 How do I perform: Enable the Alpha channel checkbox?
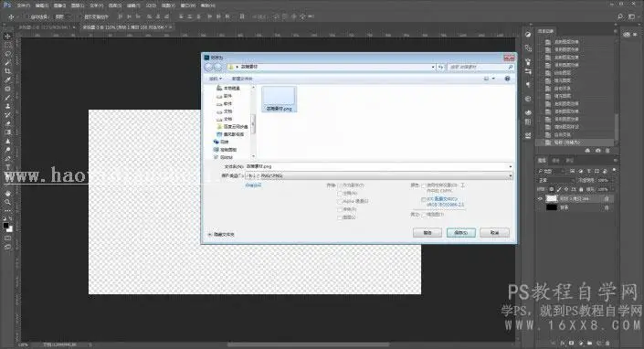[x=340, y=201]
